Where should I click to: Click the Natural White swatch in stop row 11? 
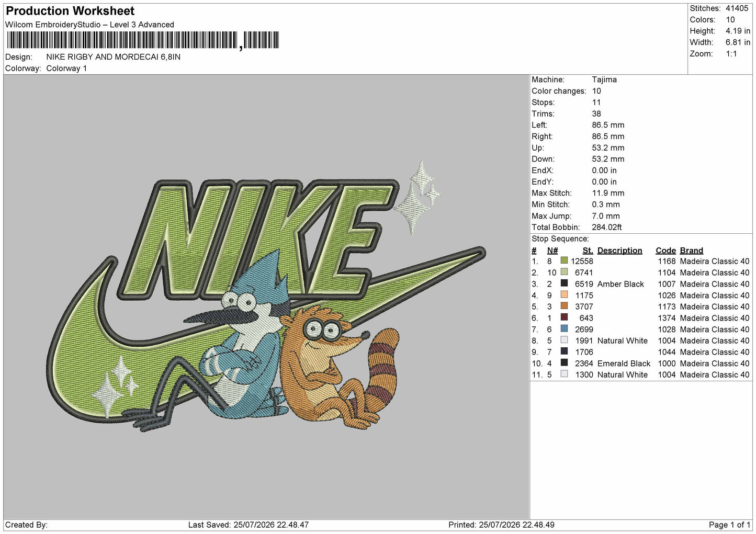click(564, 374)
